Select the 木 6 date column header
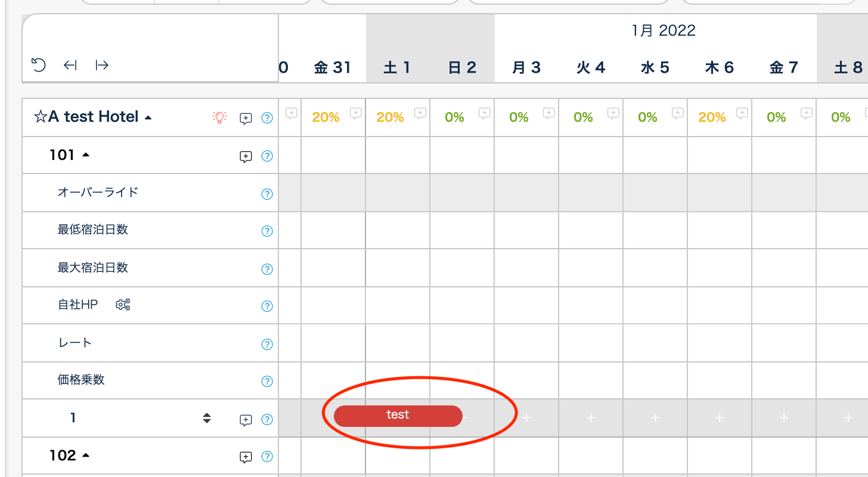 [719, 67]
